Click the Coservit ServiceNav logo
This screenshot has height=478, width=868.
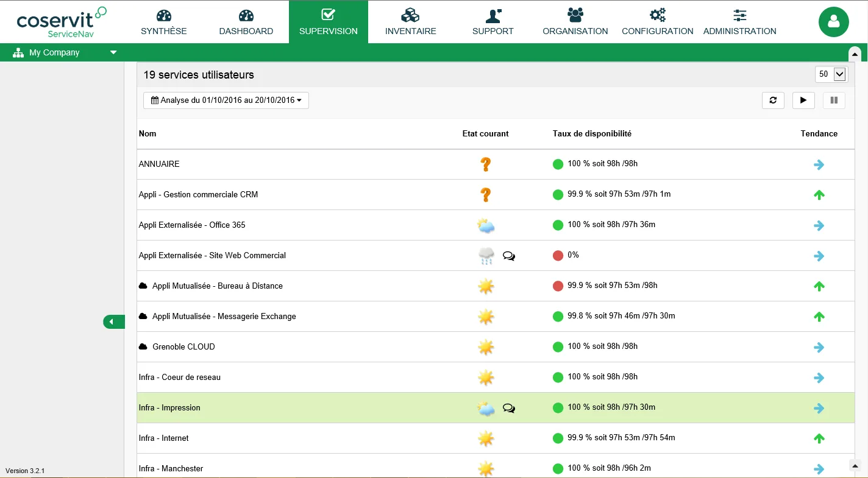[61, 22]
